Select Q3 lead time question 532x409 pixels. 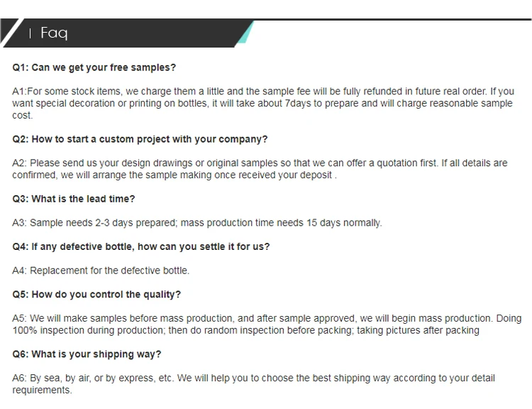coord(73,199)
